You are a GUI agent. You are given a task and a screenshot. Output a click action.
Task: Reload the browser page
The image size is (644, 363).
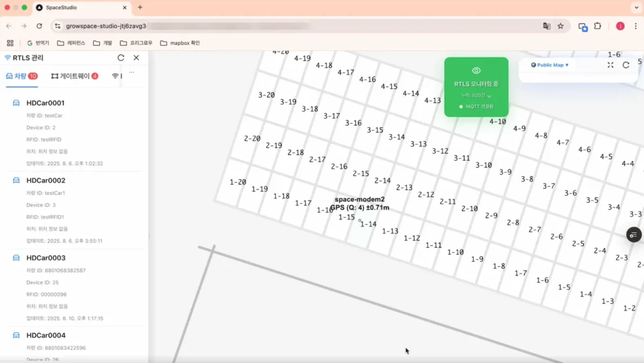(x=39, y=26)
